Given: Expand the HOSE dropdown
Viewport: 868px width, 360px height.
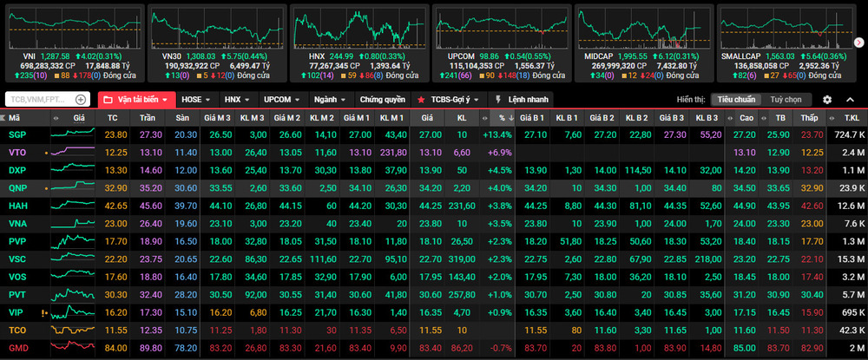Looking at the screenshot, I should (x=198, y=100).
